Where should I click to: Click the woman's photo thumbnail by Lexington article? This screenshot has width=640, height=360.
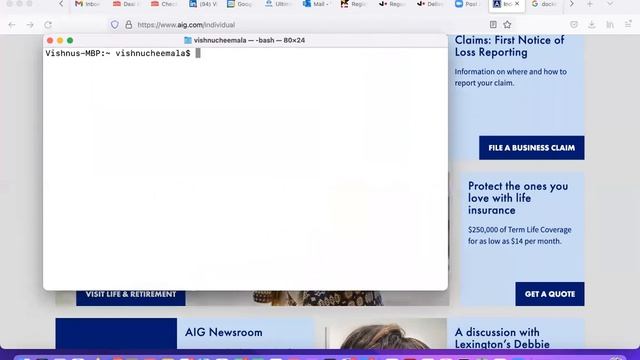click(x=386, y=334)
